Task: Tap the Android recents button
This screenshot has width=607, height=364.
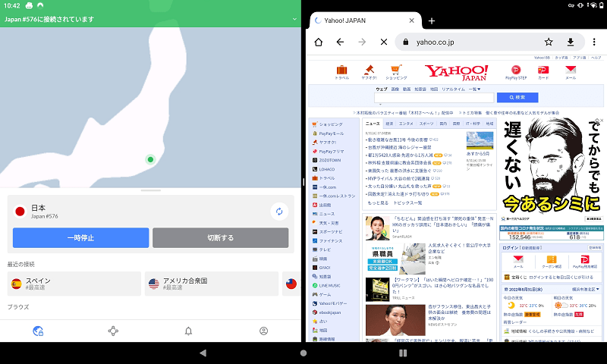Action: click(x=403, y=353)
